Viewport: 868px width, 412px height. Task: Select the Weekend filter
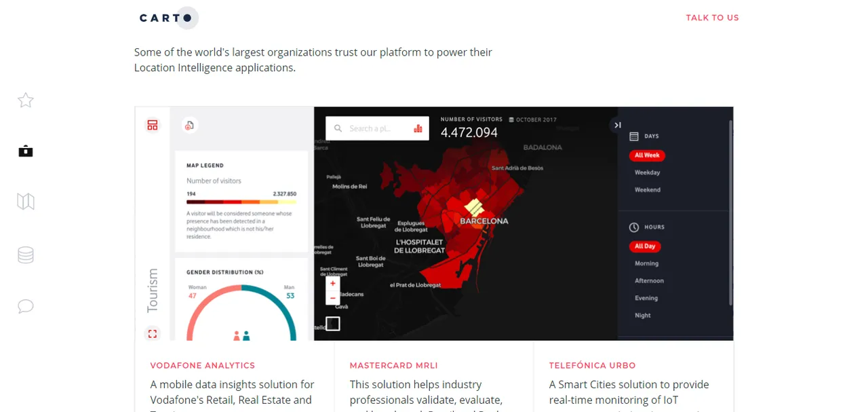(648, 190)
